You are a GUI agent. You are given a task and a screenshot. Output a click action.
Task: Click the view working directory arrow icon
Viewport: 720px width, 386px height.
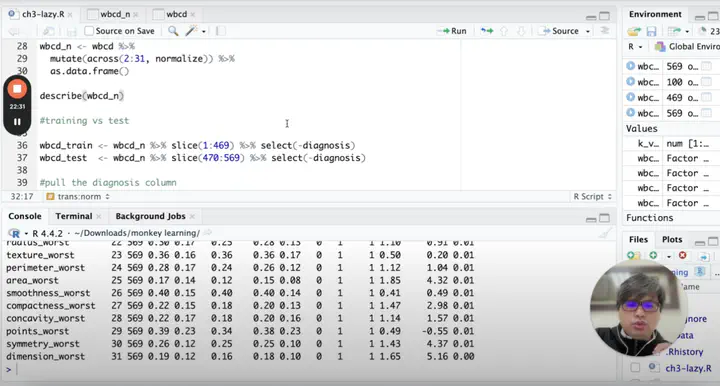click(x=208, y=233)
